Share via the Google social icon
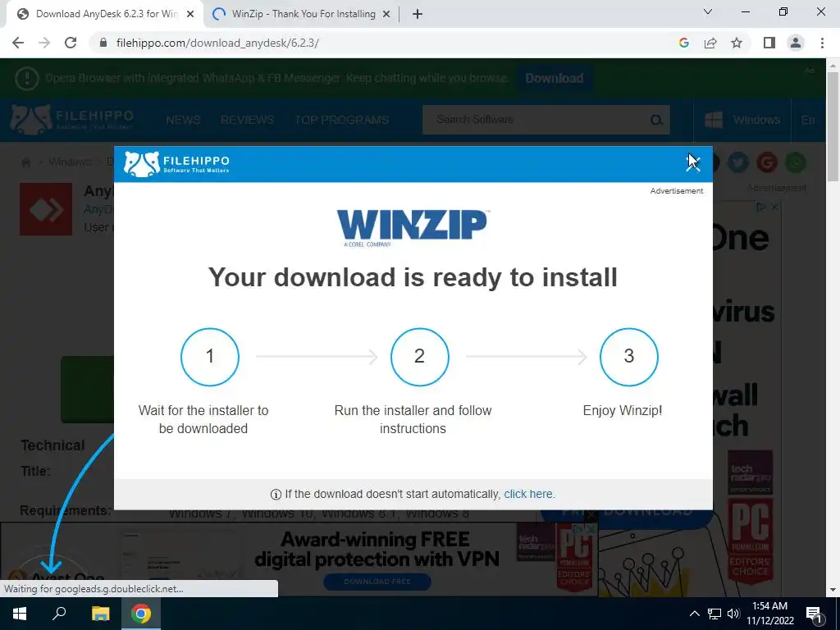This screenshot has width=840, height=630. point(767,162)
